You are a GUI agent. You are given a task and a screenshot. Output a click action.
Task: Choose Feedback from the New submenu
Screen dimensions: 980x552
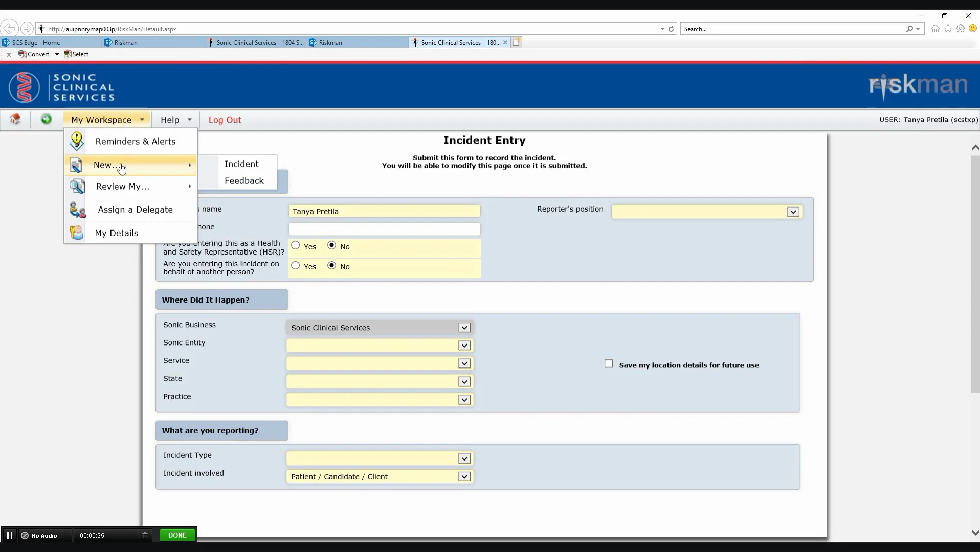point(244,180)
